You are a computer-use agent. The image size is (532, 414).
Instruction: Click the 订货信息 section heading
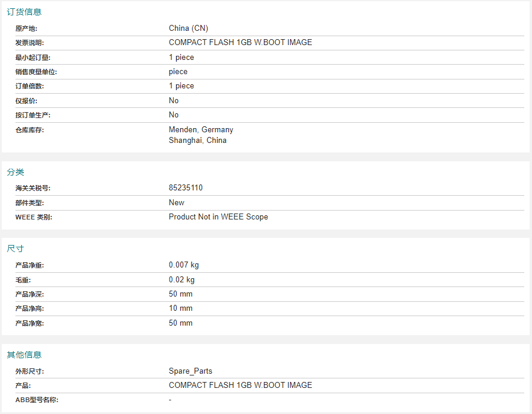(x=24, y=12)
